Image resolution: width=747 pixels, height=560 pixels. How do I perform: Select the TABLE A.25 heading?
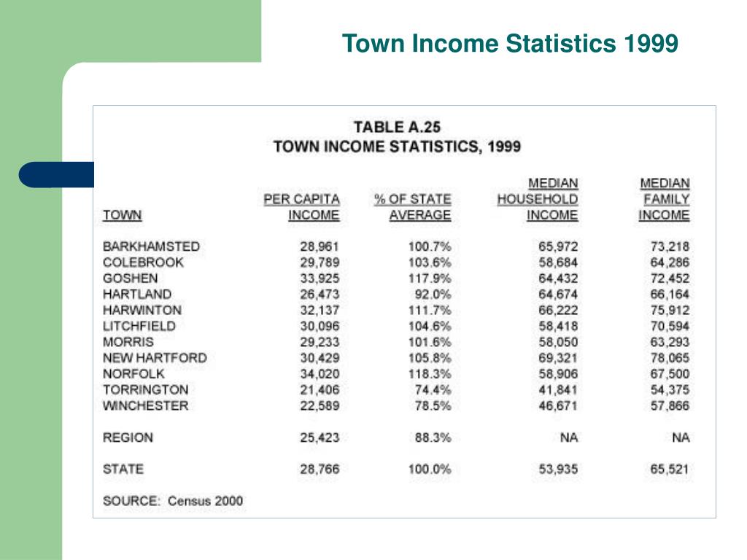tap(397, 127)
